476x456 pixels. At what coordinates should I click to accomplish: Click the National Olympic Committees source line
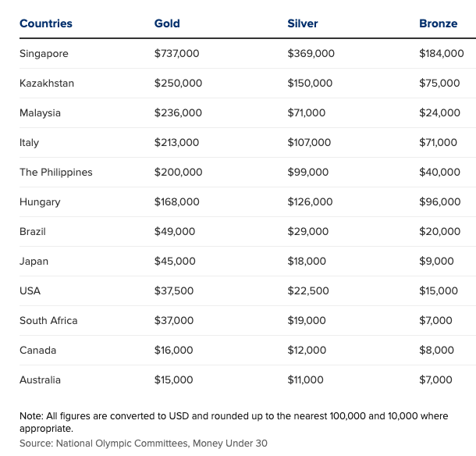tap(144, 444)
